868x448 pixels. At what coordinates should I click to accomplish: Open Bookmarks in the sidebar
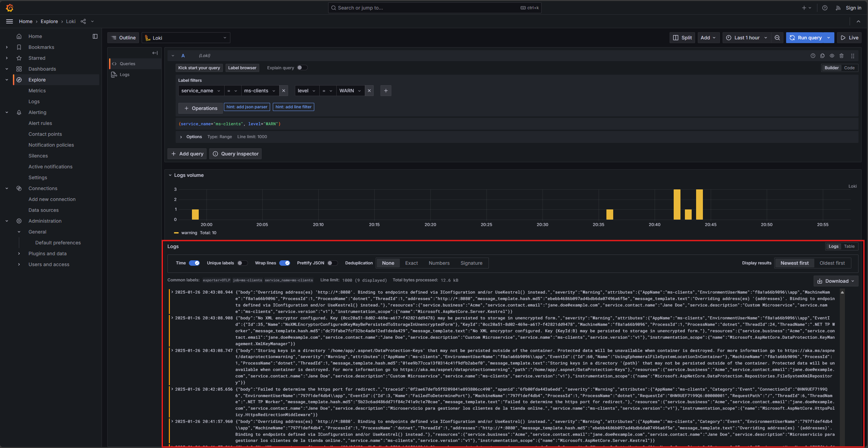(x=41, y=47)
